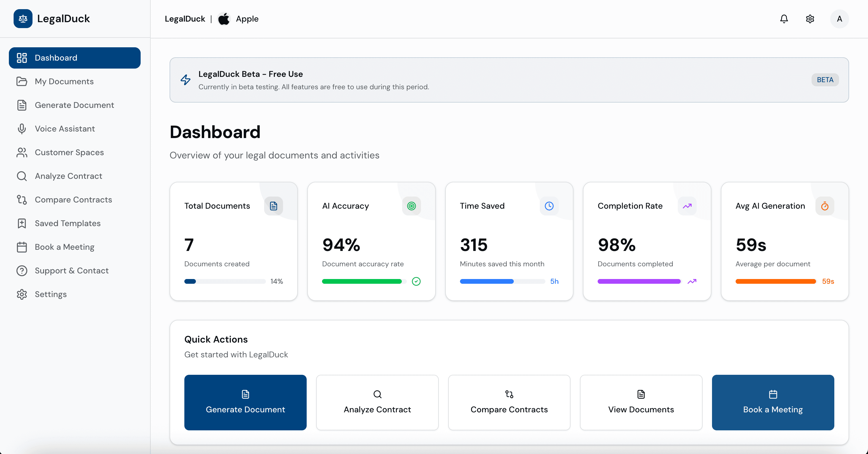This screenshot has height=454, width=868.
Task: Go to Dashboard in sidebar
Action: 74,58
